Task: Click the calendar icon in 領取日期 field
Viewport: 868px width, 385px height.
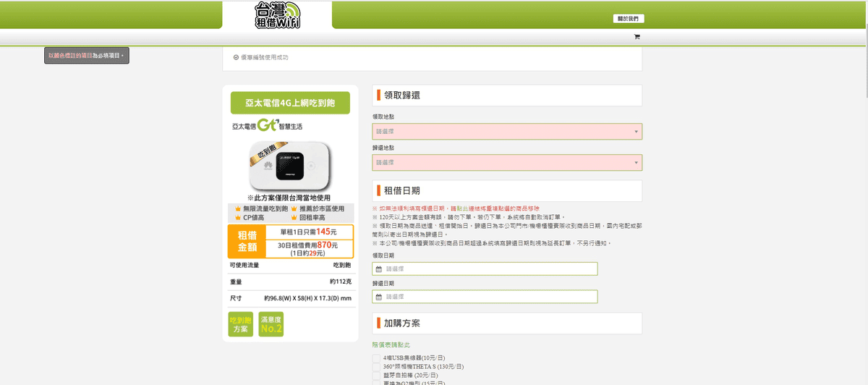Action: [x=378, y=269]
